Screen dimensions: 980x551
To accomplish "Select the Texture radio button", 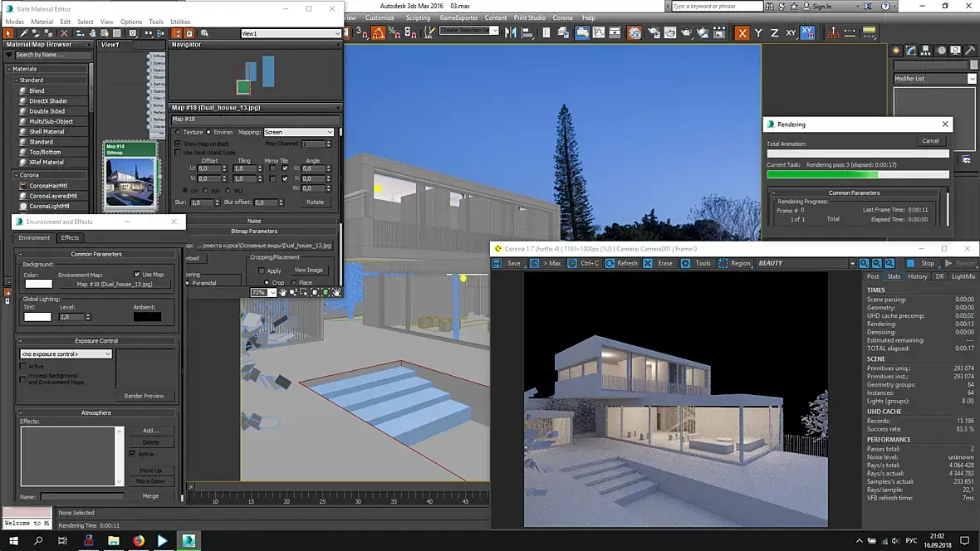I will click(x=178, y=132).
